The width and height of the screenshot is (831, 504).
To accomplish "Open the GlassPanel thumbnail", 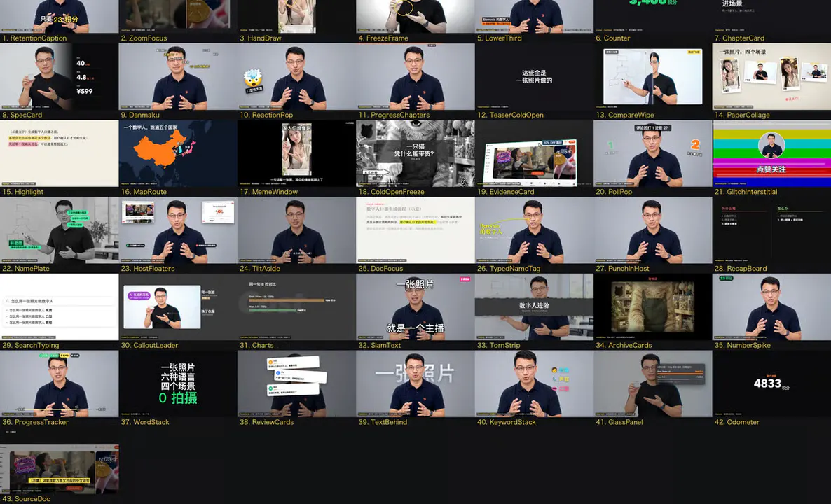I will 653,384.
